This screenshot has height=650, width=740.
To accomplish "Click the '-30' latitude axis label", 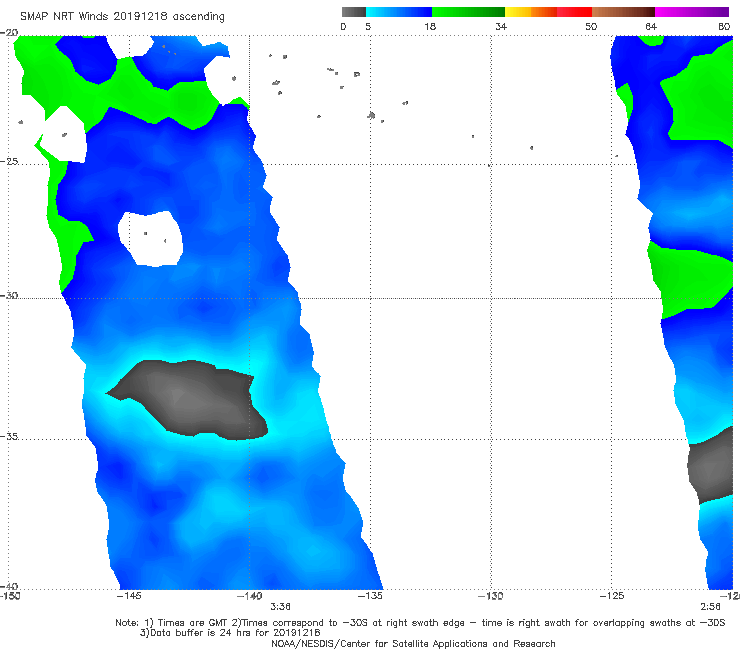I will tap(9, 295).
